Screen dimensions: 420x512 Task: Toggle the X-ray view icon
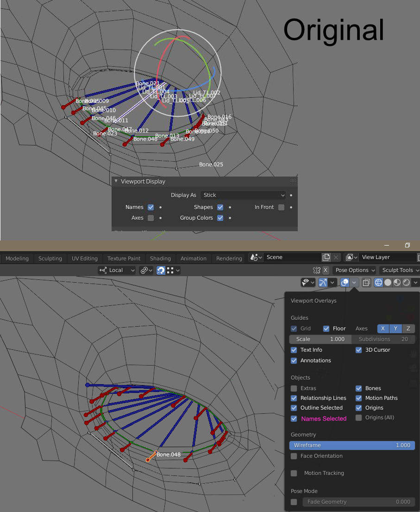[366, 283]
